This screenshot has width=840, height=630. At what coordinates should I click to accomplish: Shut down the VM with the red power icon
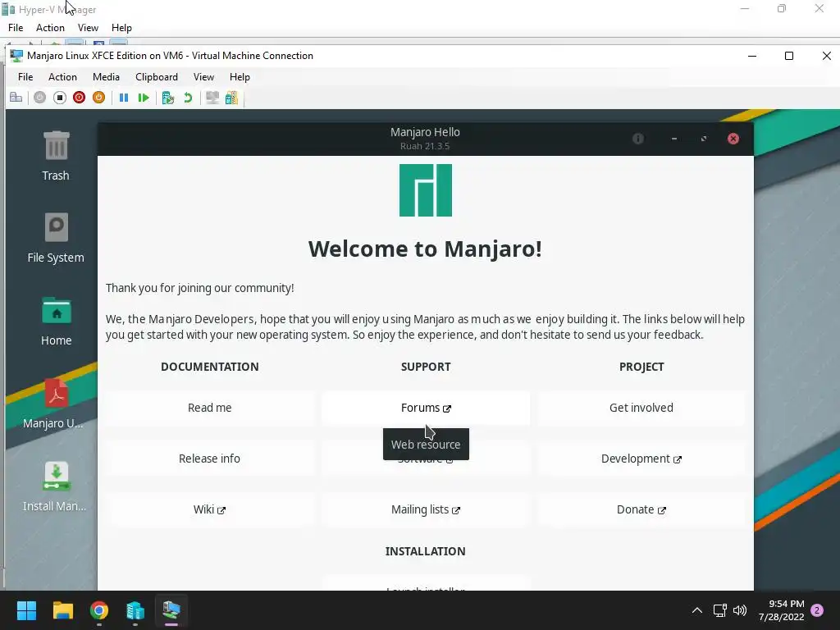click(x=80, y=98)
